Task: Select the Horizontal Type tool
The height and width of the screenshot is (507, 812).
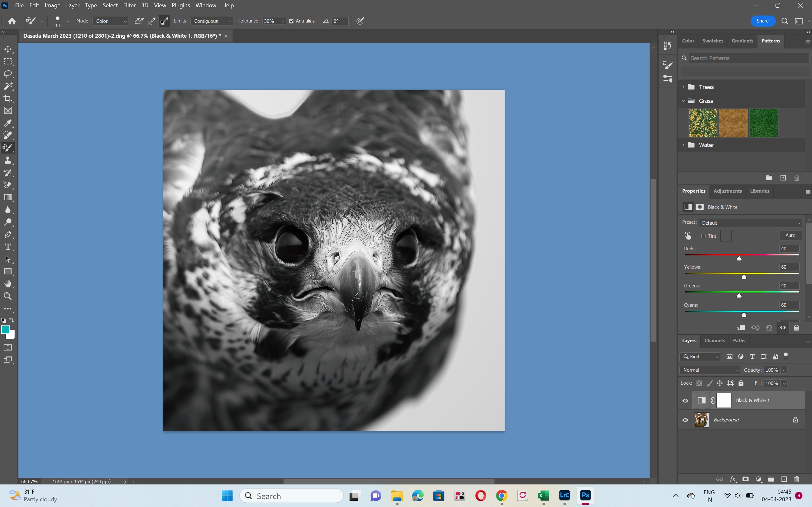Action: (x=8, y=247)
